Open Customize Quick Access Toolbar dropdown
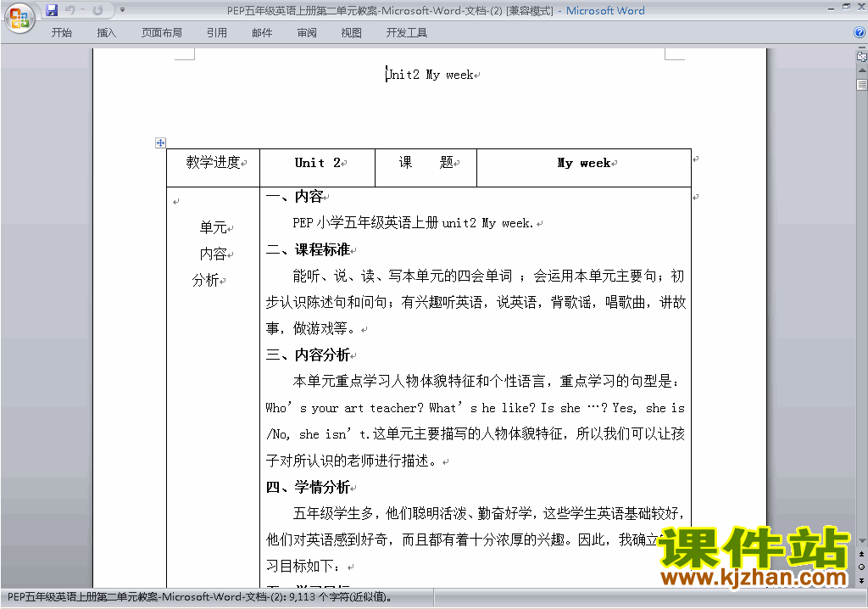 point(122,10)
